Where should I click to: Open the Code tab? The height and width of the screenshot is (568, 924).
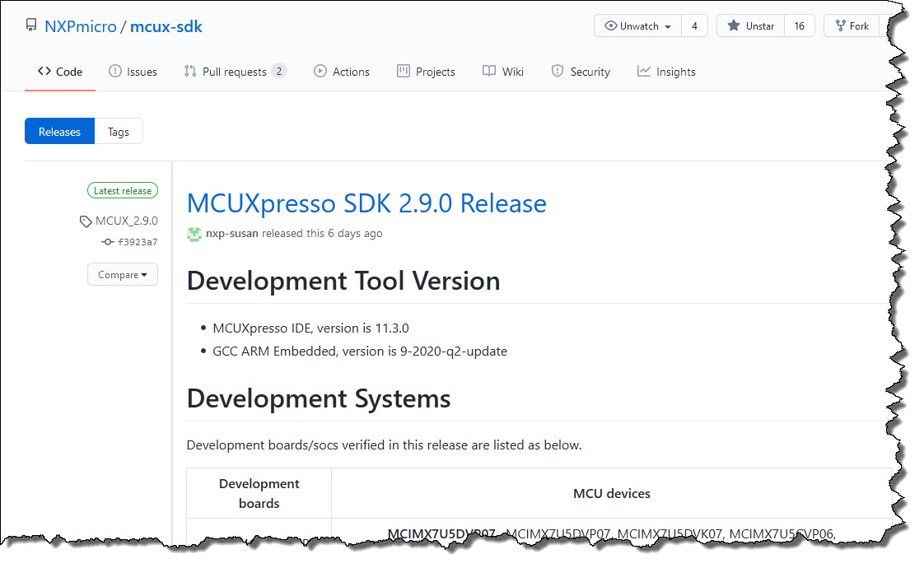(59, 72)
